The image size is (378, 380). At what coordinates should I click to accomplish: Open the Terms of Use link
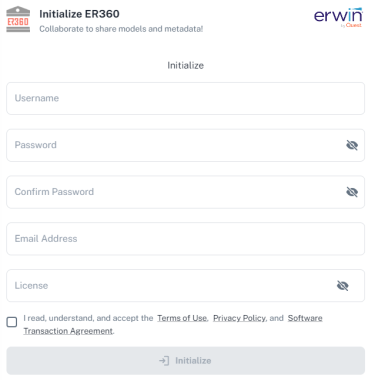[182, 318]
